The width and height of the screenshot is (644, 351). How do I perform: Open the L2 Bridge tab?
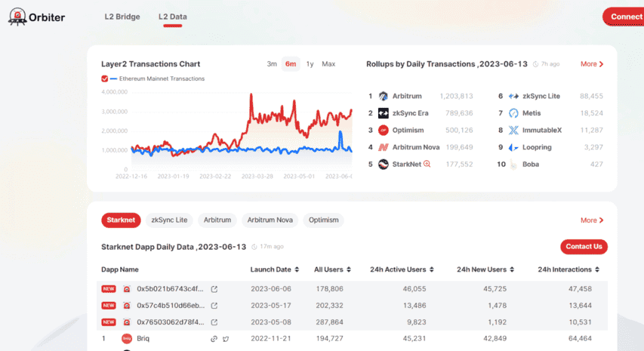click(x=122, y=17)
